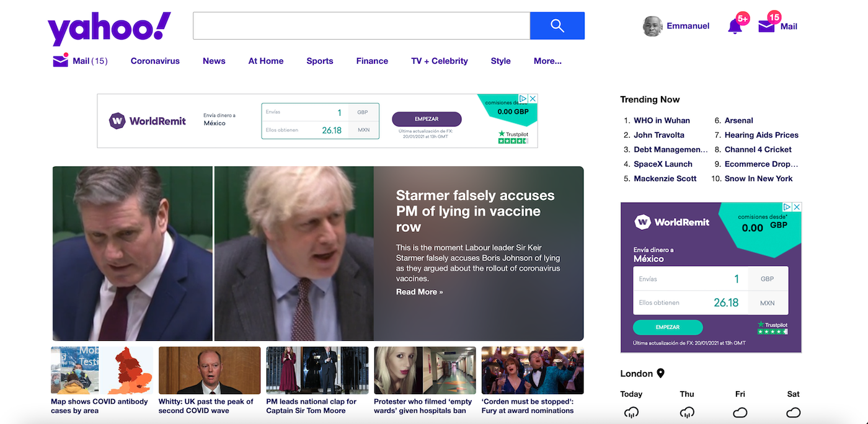Screen dimensions: 868x424
Task: Click the blue magnifier search button
Action: pos(557,25)
